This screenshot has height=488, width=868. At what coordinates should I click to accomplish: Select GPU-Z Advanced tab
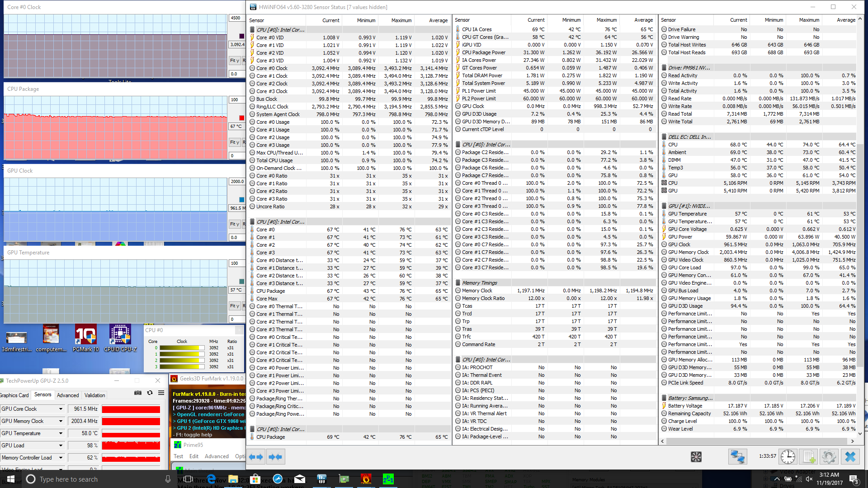[x=68, y=395]
